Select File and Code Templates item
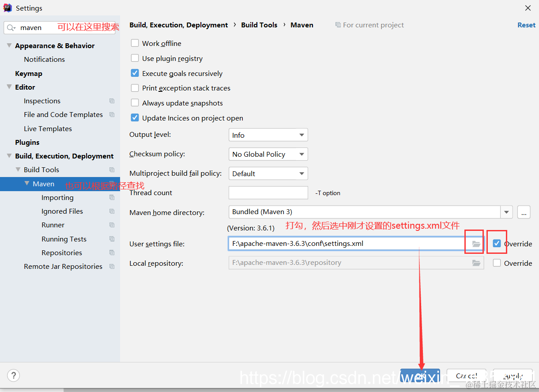539x392 pixels. [x=63, y=114]
